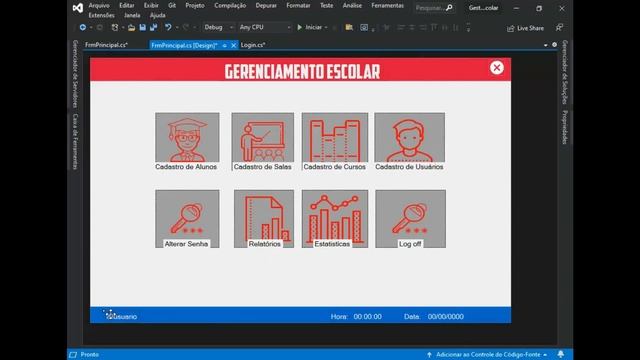Viewport: 640px width, 360px height.
Task: Close the FrmPrincipal.cs [Design] tab
Action: pos(233,45)
